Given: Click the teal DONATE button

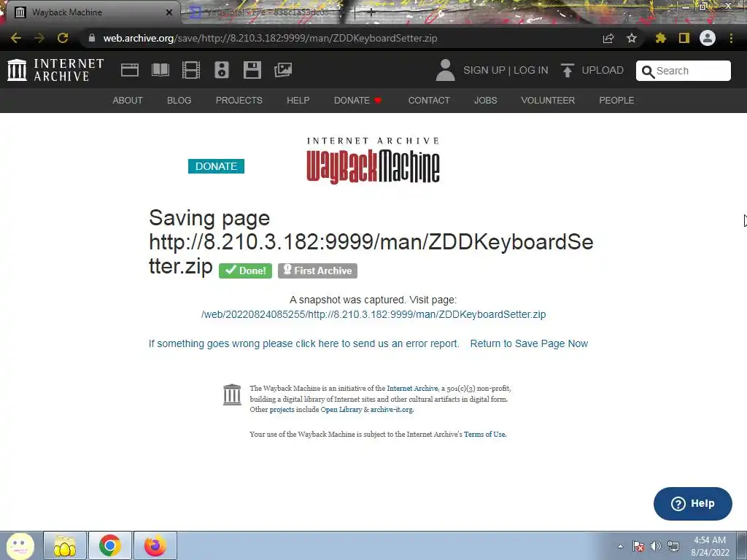Looking at the screenshot, I should 216,166.
